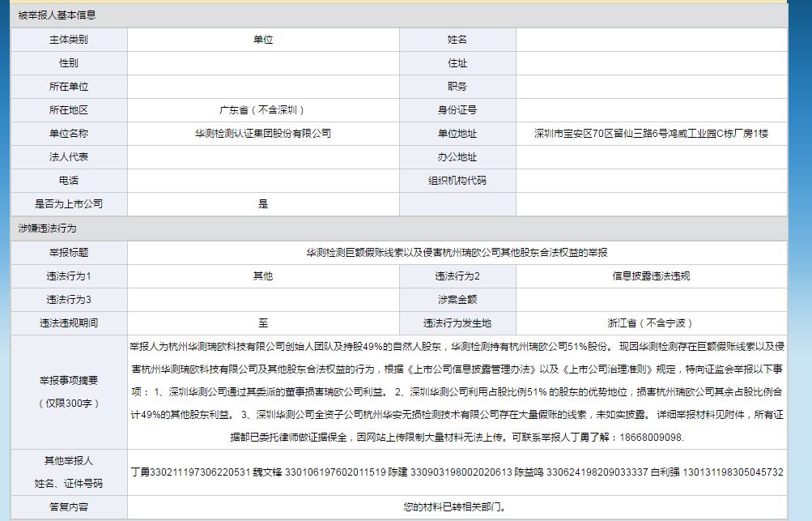Click the 是 value for listed company
The height and width of the screenshot is (521, 812).
pyautogui.click(x=263, y=203)
